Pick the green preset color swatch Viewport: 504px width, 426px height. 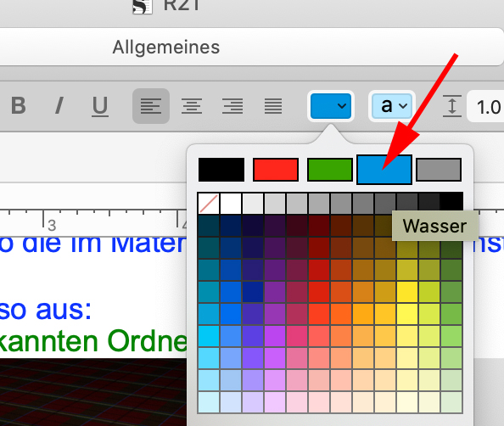click(330, 170)
